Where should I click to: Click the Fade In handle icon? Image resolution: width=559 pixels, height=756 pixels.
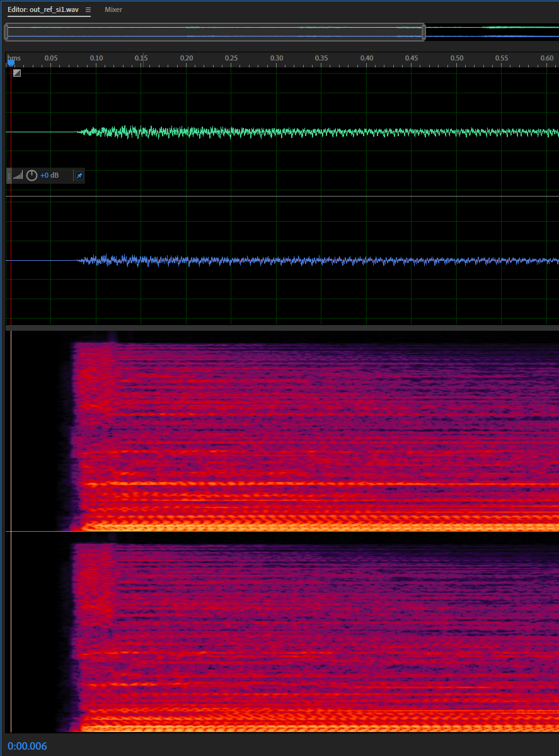click(17, 73)
